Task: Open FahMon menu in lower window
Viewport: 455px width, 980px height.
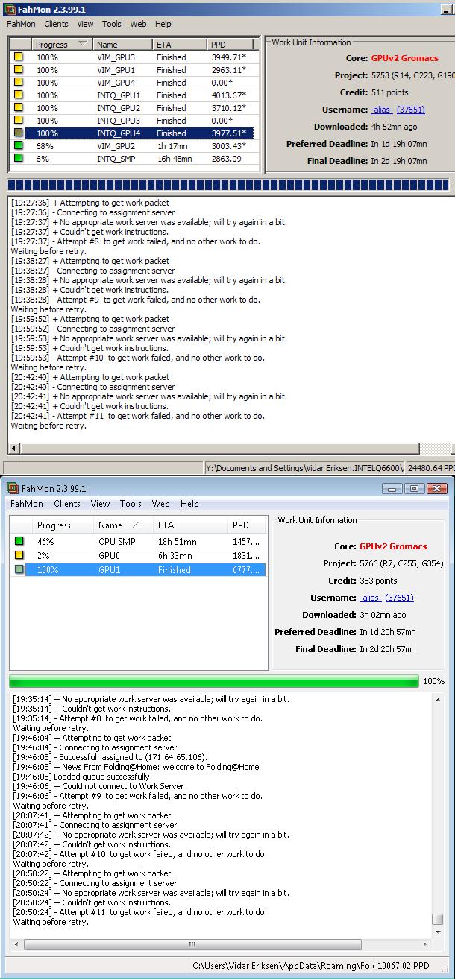Action: tap(26, 504)
